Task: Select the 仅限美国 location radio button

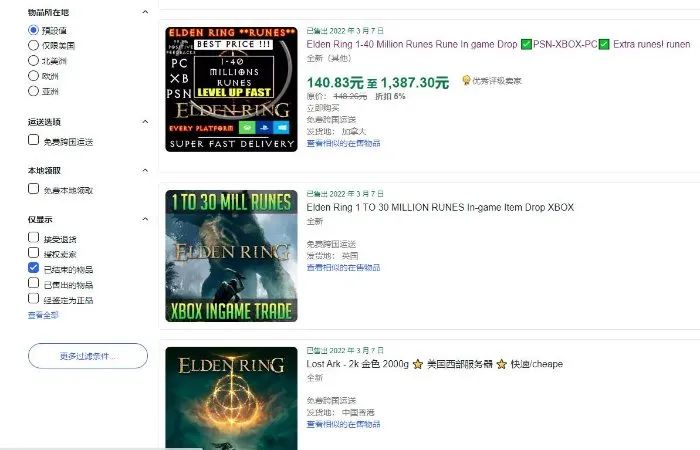Action: (33, 45)
